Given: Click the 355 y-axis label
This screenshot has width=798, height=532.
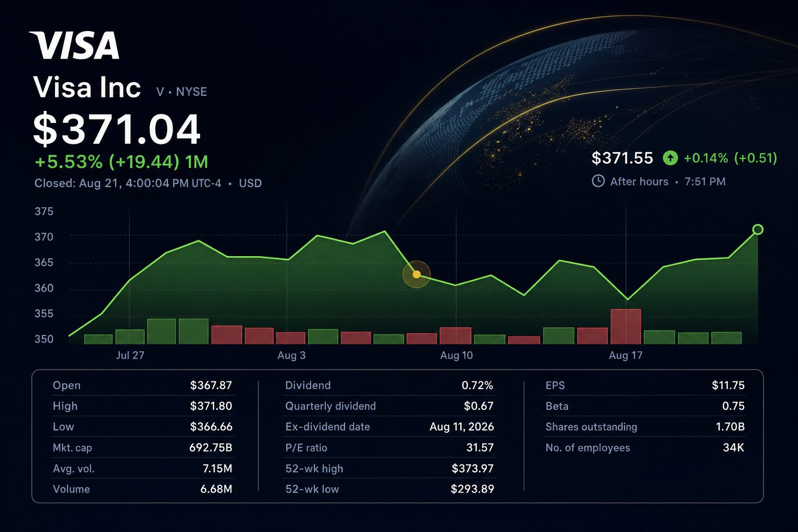Looking at the screenshot, I should [x=44, y=314].
